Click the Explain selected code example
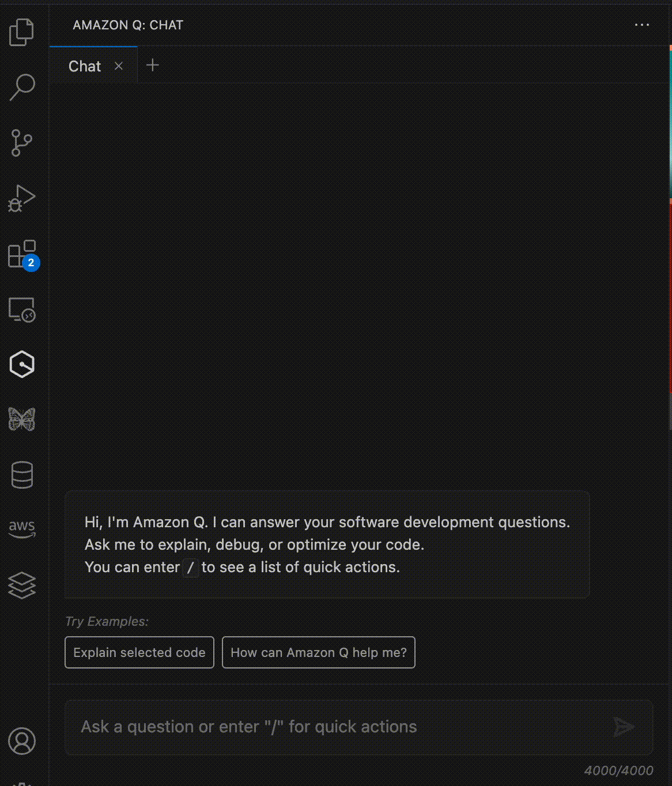Image resolution: width=672 pixels, height=786 pixels. [139, 652]
